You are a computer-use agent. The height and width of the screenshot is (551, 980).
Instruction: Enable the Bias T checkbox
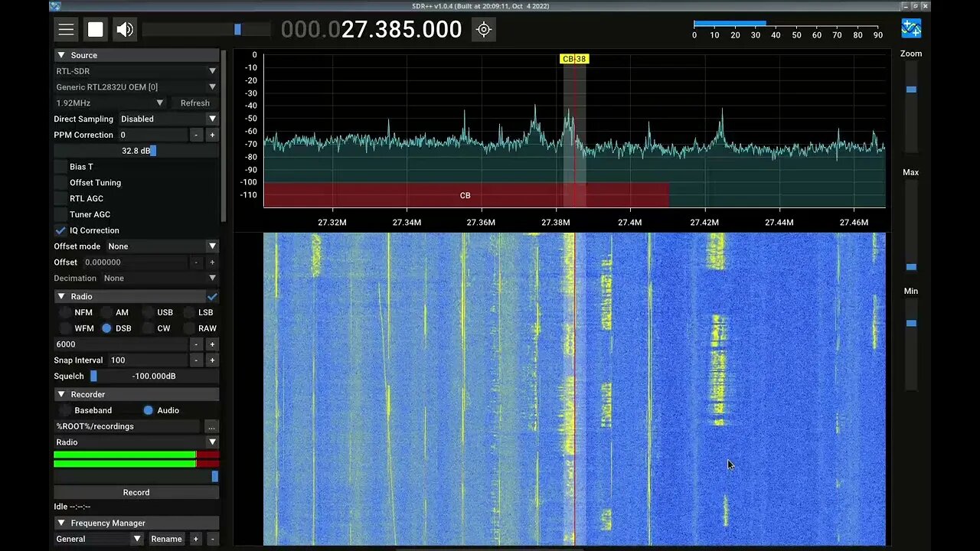(60, 167)
